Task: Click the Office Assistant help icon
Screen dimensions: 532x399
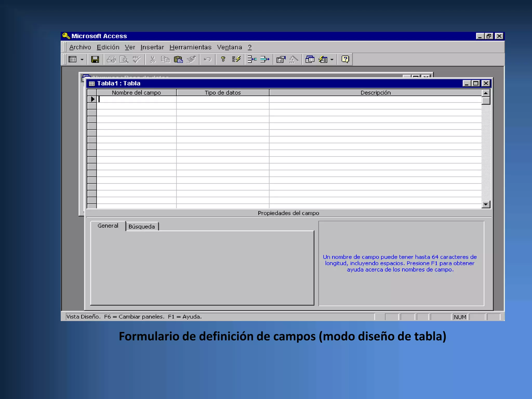Action: coord(345,59)
